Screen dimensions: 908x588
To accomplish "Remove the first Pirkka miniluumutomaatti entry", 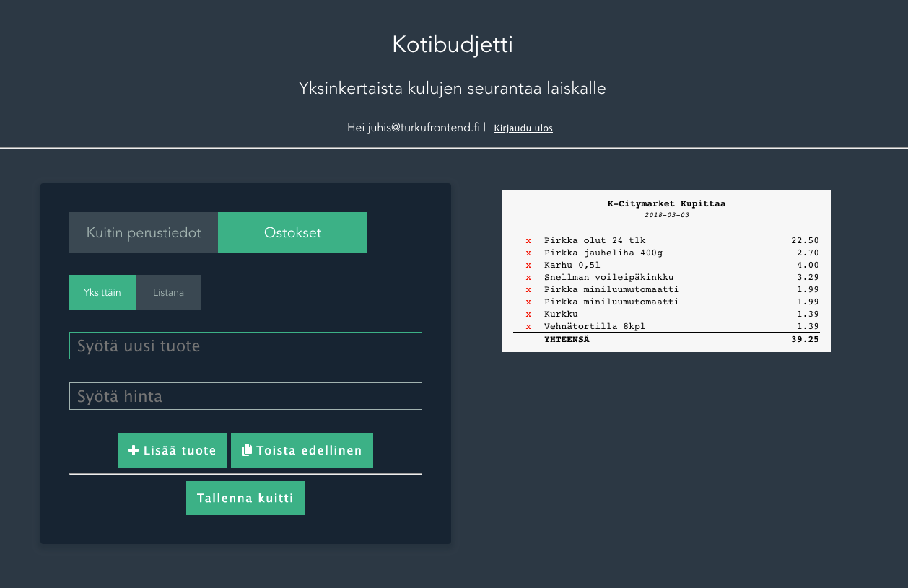I will pyautogui.click(x=528, y=289).
